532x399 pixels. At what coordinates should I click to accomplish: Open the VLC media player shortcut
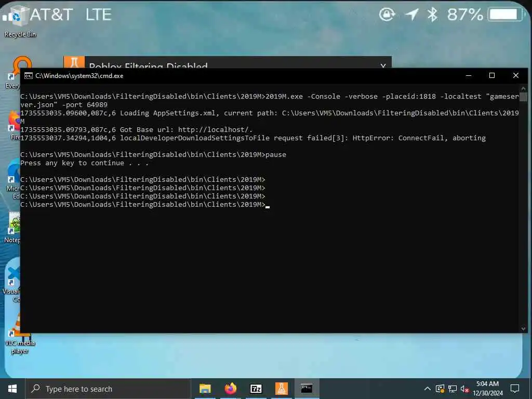click(20, 335)
